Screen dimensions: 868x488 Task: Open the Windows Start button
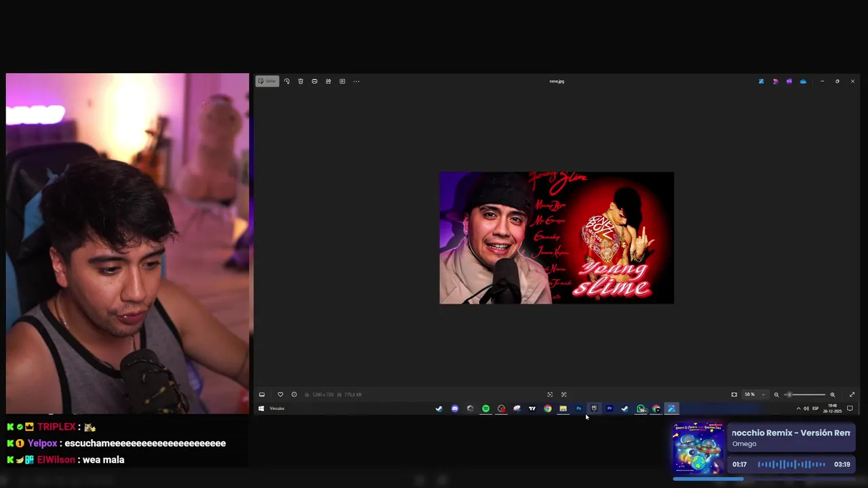(261, 409)
